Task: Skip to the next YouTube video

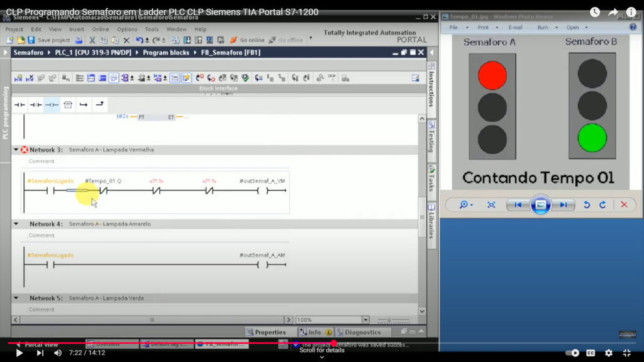Action: 40,353
